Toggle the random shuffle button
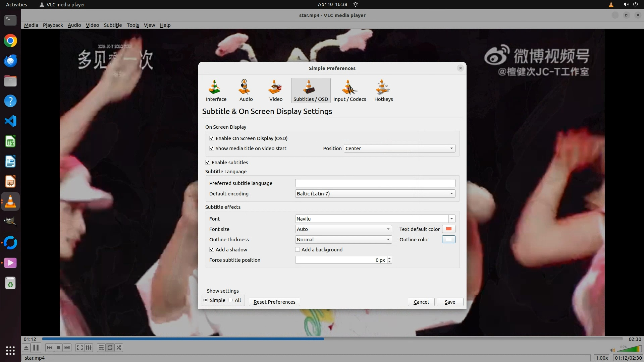The height and width of the screenshot is (362, 644). pyautogui.click(x=119, y=348)
